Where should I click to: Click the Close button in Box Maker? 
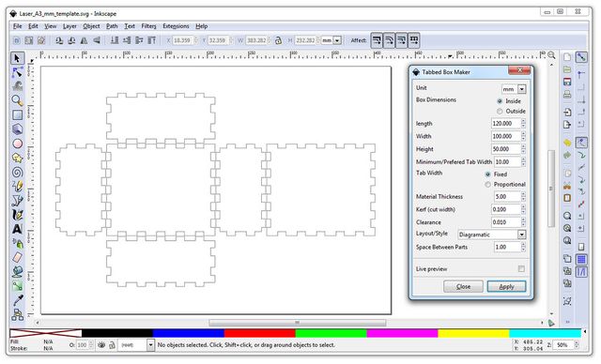point(463,286)
